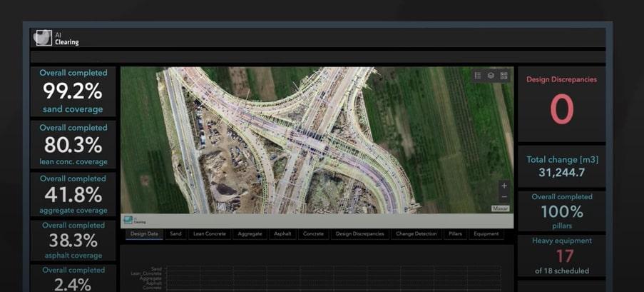The height and width of the screenshot is (292, 644).
Task: Open the map legend list icon
Action: click(478, 76)
